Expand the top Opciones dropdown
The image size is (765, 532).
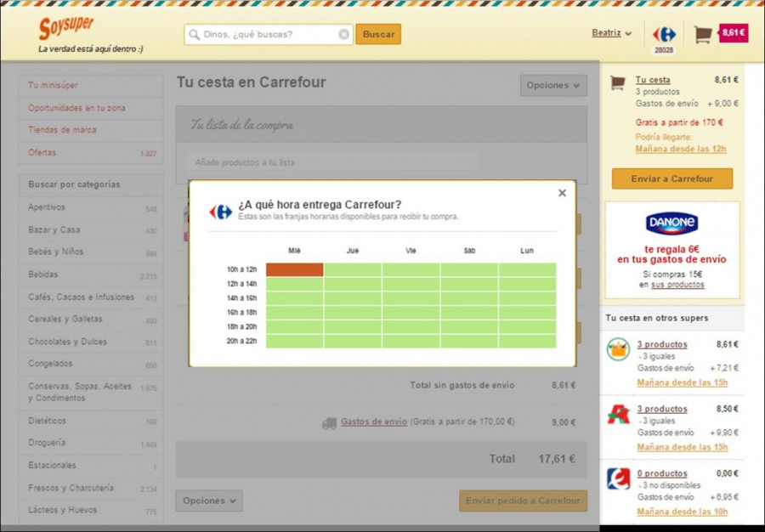click(x=553, y=85)
